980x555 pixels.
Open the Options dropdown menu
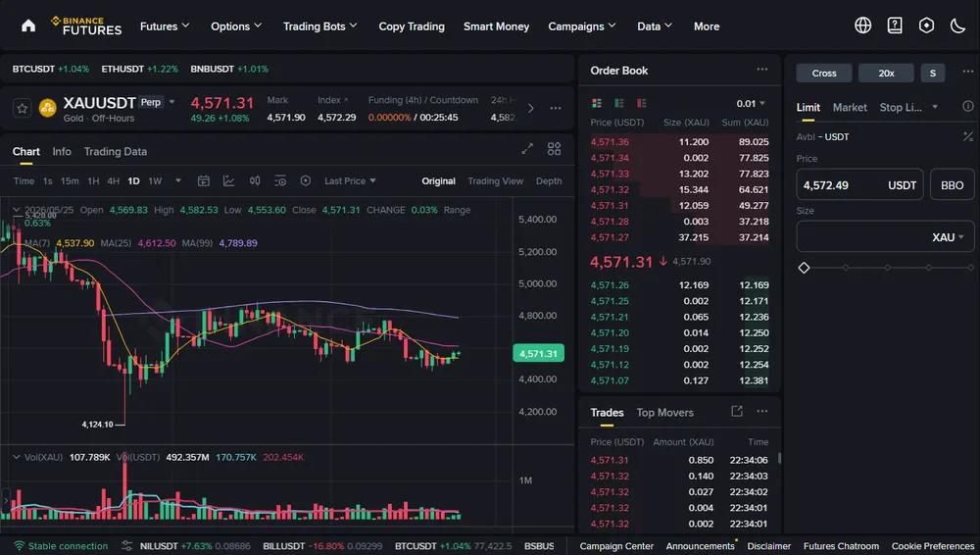(236, 26)
